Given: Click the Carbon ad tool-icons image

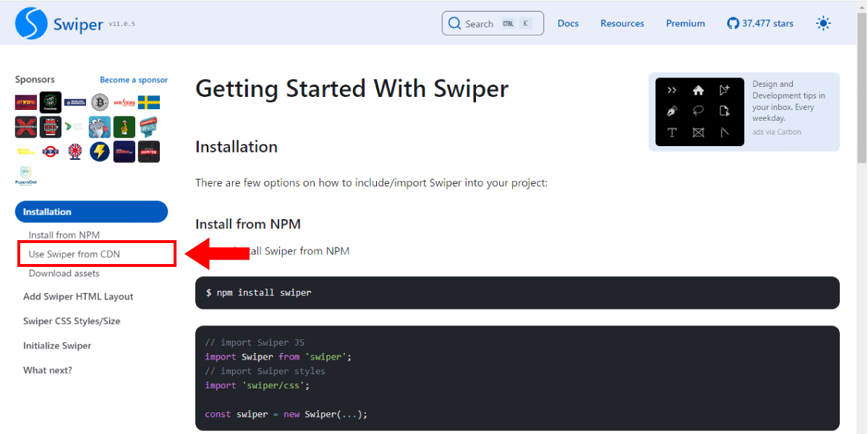Looking at the screenshot, I should click(699, 112).
